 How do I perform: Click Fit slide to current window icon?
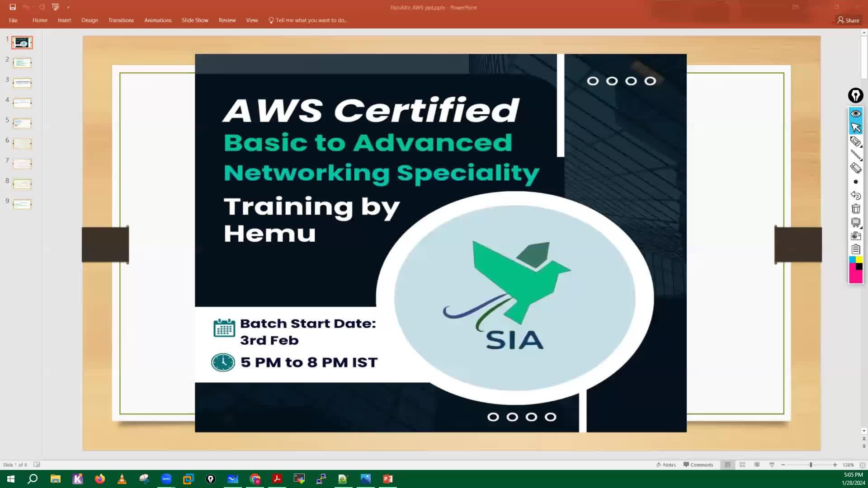coord(862,465)
